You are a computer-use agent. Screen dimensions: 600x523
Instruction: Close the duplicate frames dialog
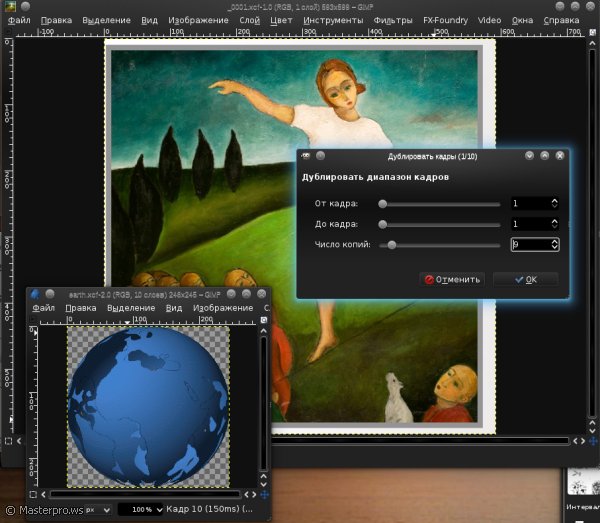tap(560, 155)
